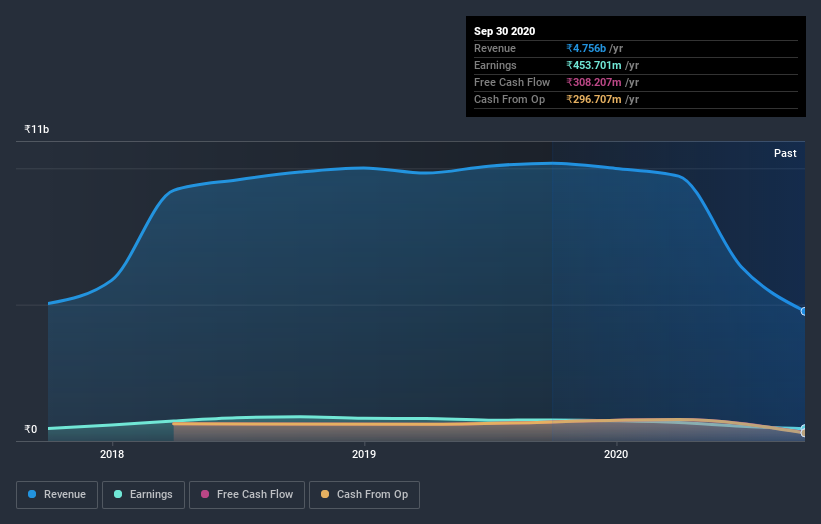The height and width of the screenshot is (524, 821).
Task: Toggle the Free Cash Flow legend button
Action: click(x=247, y=495)
